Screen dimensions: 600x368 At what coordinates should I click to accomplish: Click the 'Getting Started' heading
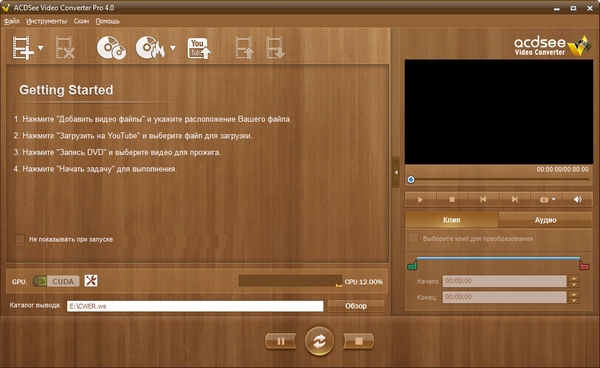[66, 90]
